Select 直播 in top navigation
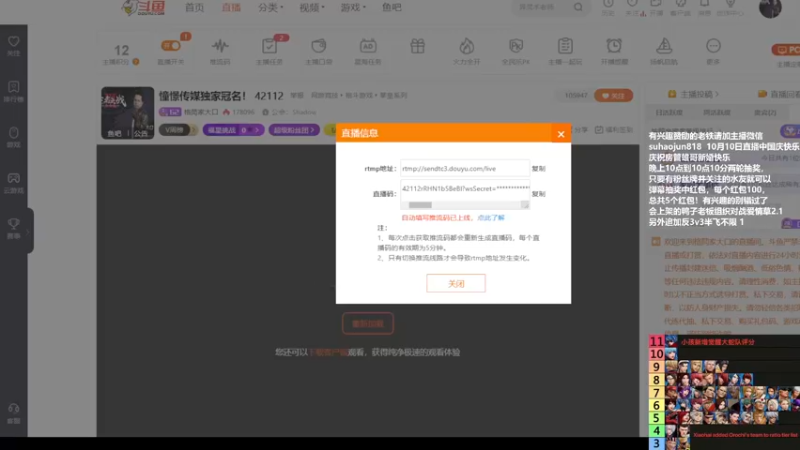800x450 pixels. click(231, 8)
